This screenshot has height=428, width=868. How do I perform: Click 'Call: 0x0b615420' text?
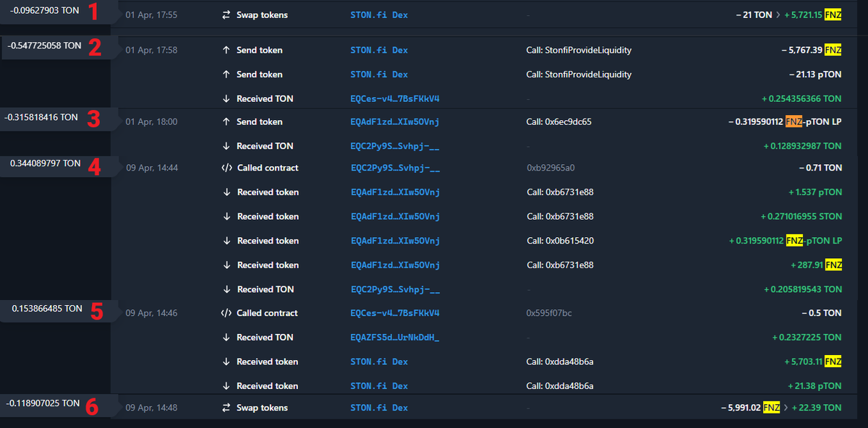561,241
